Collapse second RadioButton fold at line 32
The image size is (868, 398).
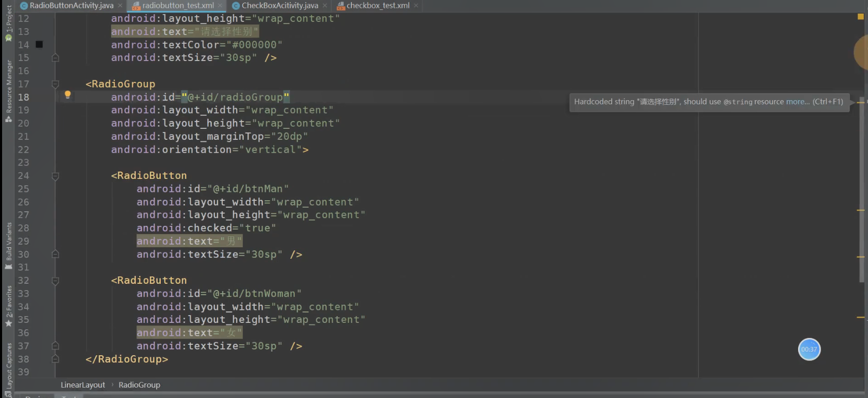tap(55, 281)
